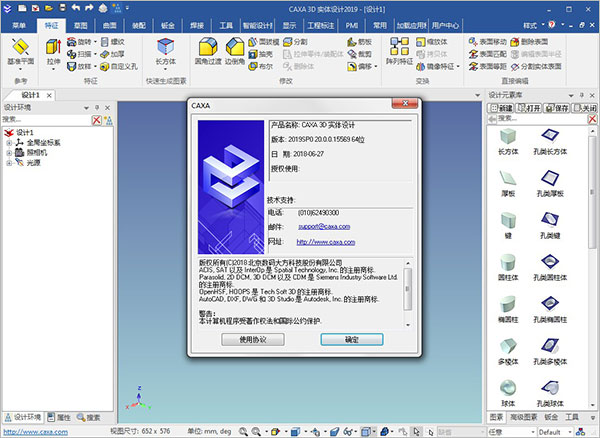Screen dimensions: 600x438
Task: Click the 阵列特征 pattern feature icon
Action: point(399,46)
